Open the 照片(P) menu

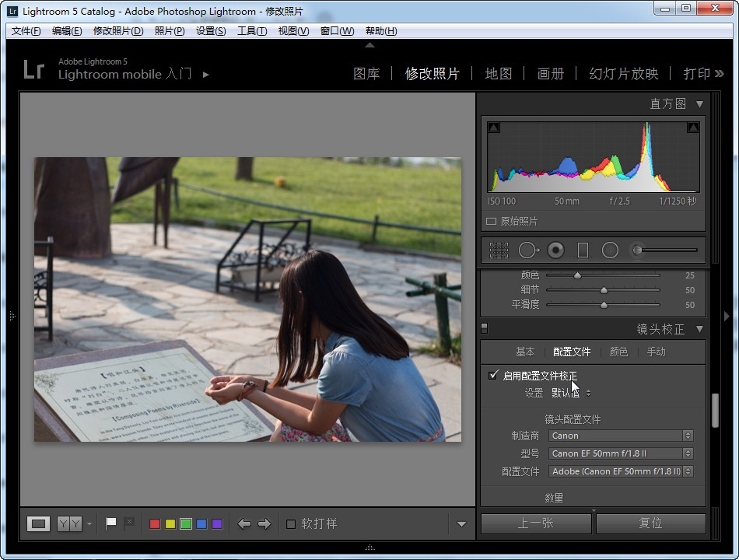[x=170, y=31]
